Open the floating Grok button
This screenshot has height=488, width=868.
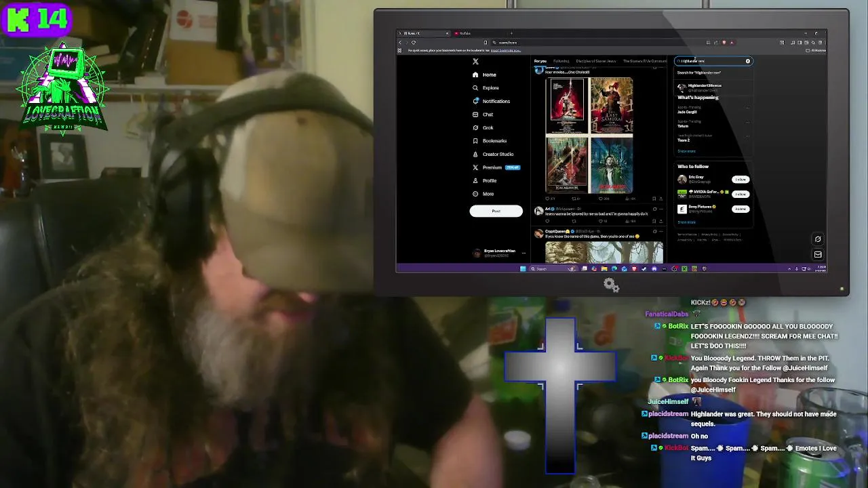[x=818, y=239]
